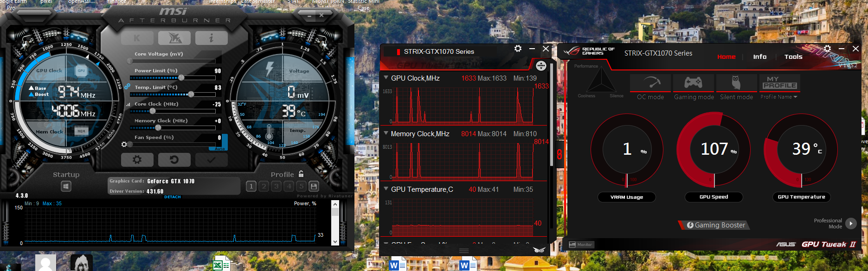868x271 pixels.
Task: Detach the Afterburner monitoring graph
Action: (x=173, y=197)
